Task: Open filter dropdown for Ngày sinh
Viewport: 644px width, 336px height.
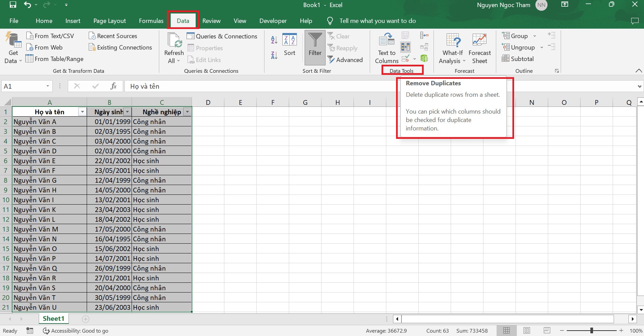Action: (x=127, y=112)
